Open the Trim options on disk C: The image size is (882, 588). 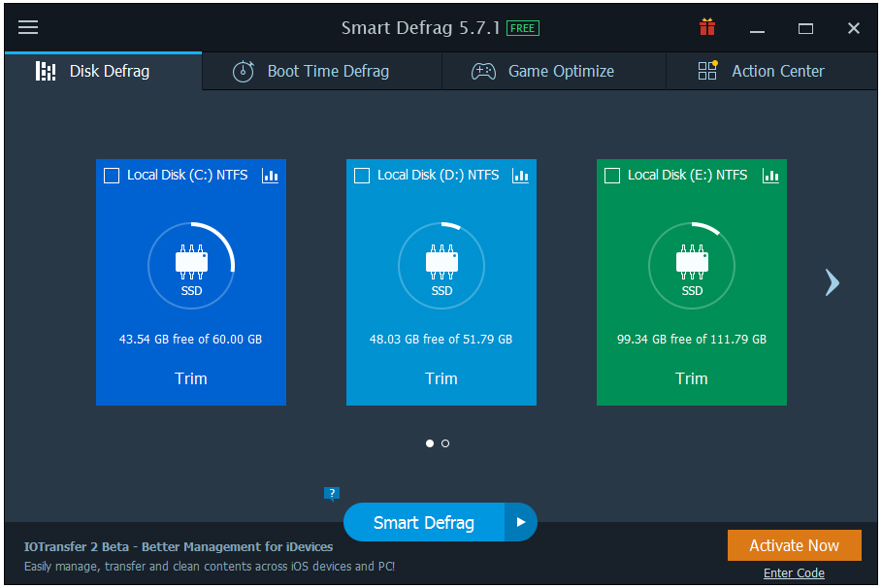tap(191, 378)
